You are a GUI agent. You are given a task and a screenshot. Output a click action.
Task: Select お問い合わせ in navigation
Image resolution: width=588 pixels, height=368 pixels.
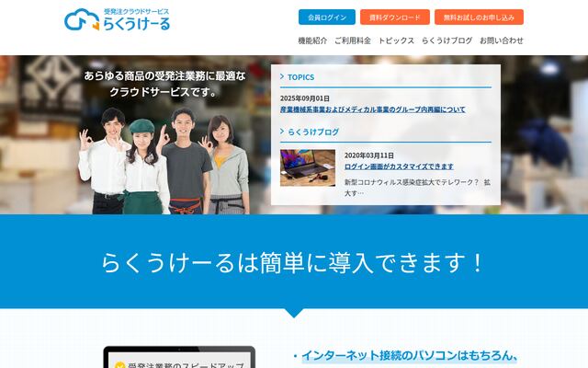[502, 40]
